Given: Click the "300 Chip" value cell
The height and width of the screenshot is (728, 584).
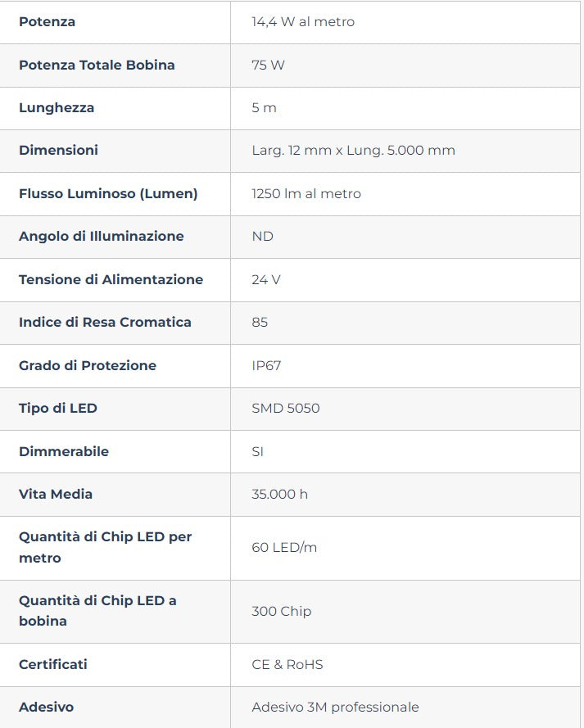Looking at the screenshot, I should click(x=282, y=611).
